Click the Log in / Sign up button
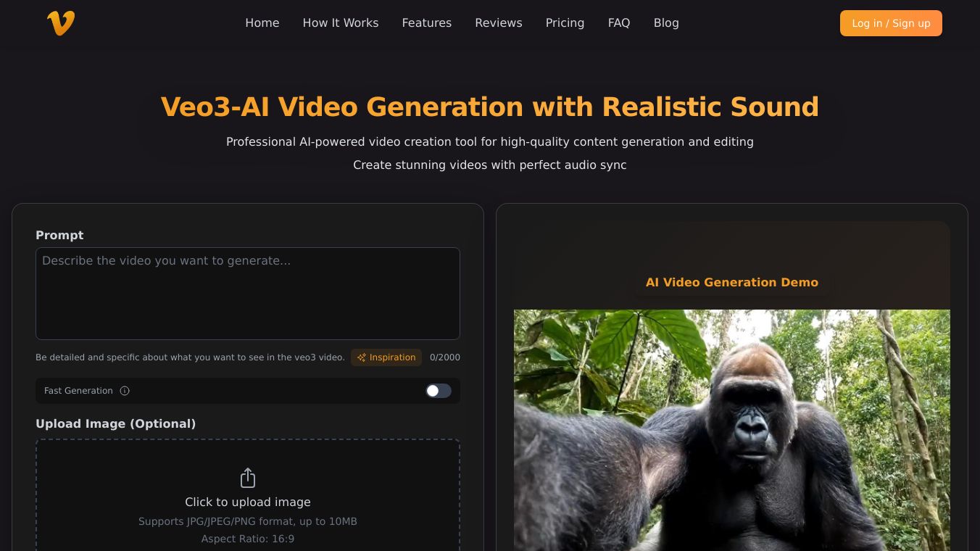Image resolution: width=980 pixels, height=551 pixels. [x=891, y=23]
